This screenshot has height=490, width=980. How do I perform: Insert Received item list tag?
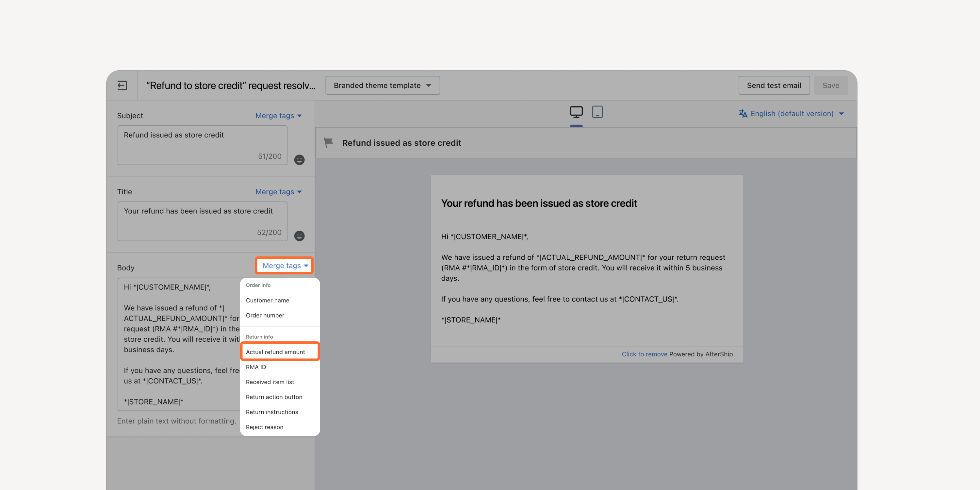(x=280, y=382)
